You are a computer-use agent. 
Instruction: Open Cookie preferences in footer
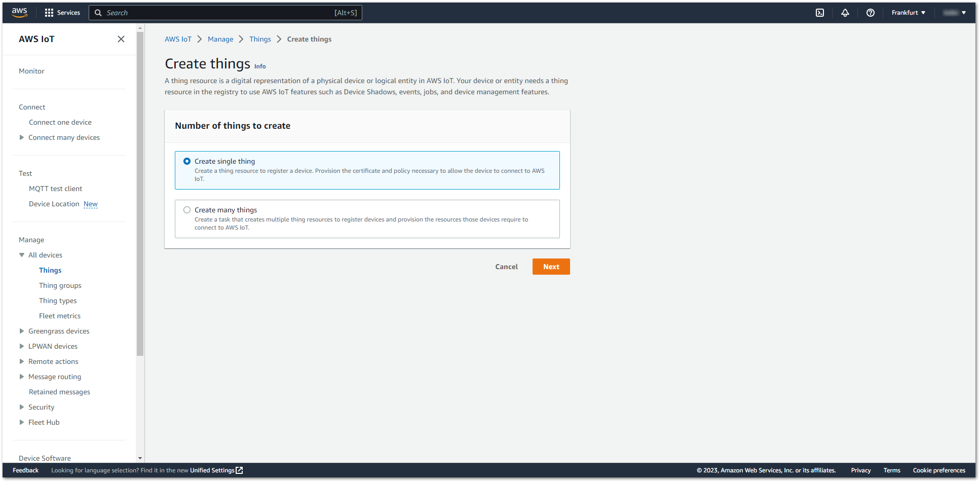point(939,470)
